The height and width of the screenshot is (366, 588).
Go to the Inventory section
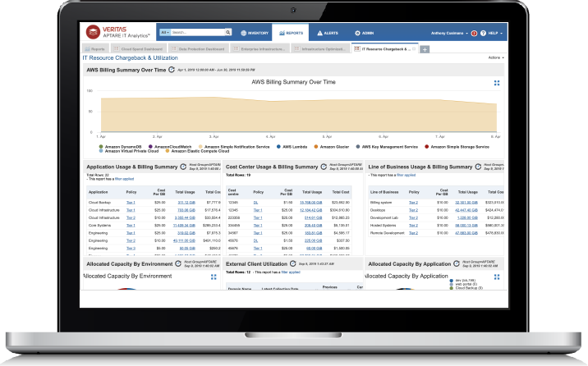255,33
